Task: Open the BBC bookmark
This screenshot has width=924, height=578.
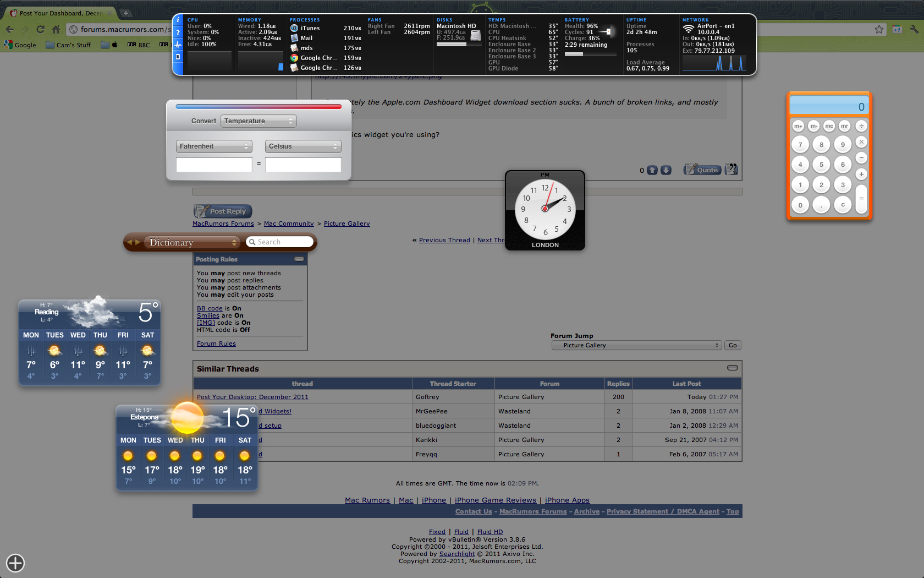Action: point(139,45)
